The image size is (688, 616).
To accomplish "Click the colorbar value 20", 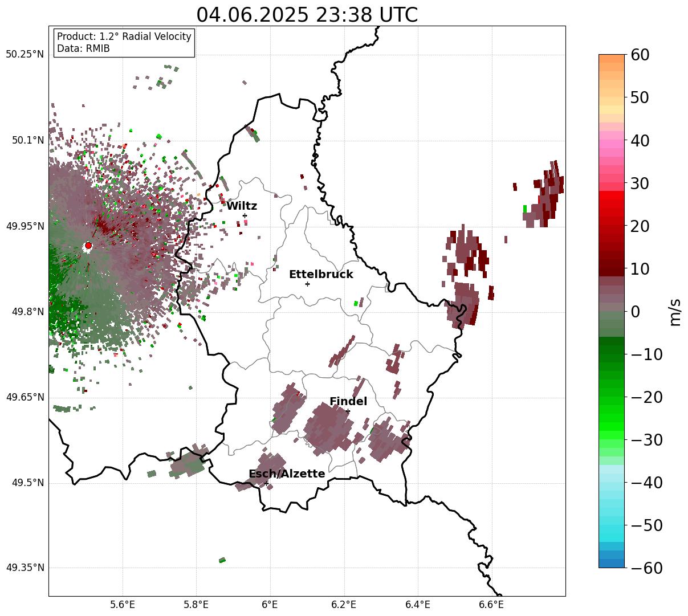I will coord(640,226).
